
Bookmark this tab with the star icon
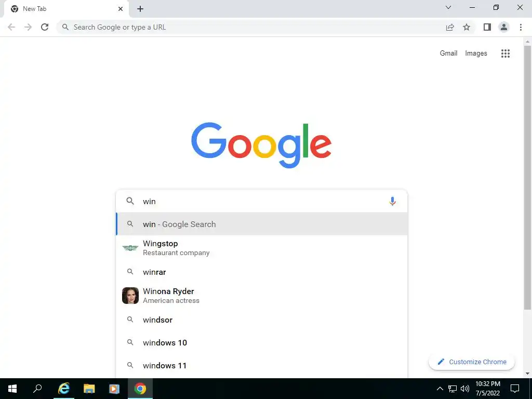(x=467, y=27)
